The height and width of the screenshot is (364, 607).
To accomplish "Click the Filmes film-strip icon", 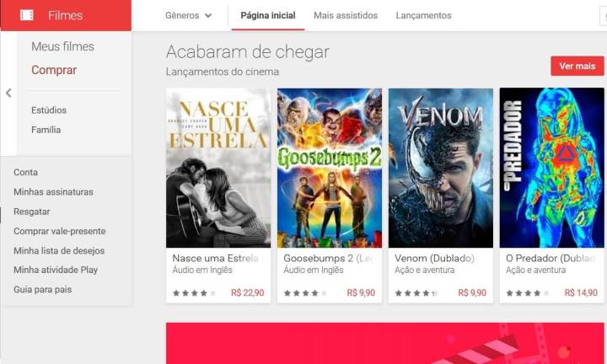I will coord(27,15).
